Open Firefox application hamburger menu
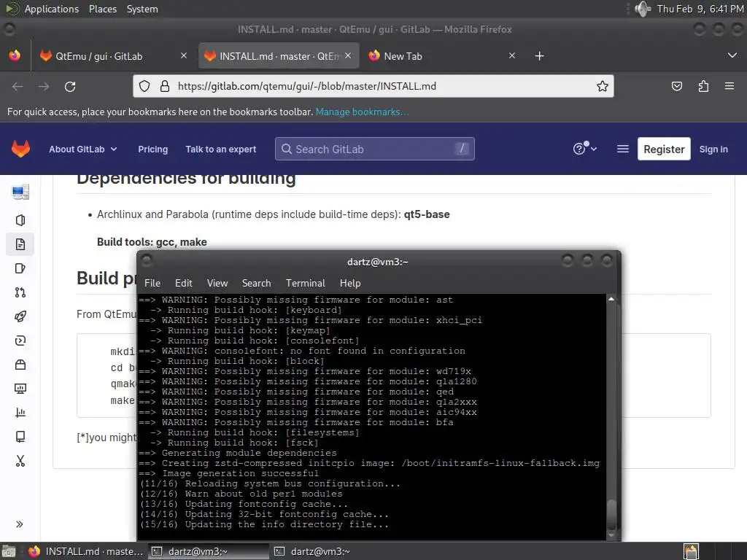The image size is (747, 560). click(729, 86)
